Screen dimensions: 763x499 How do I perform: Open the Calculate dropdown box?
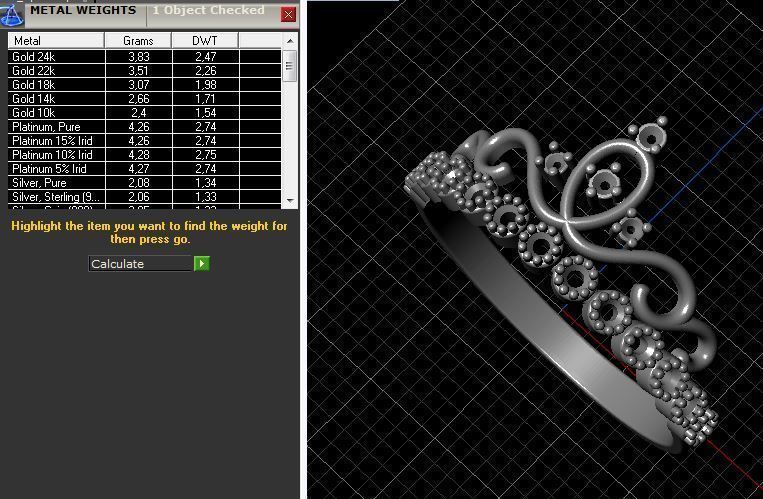[x=140, y=264]
